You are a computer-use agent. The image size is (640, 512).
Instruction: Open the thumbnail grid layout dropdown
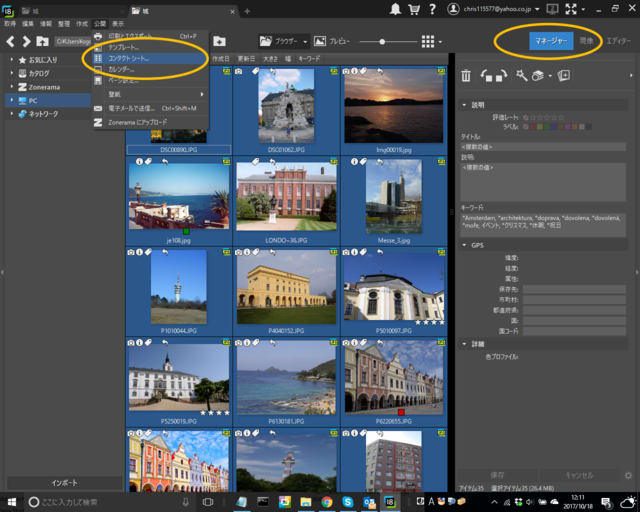pyautogui.click(x=432, y=41)
